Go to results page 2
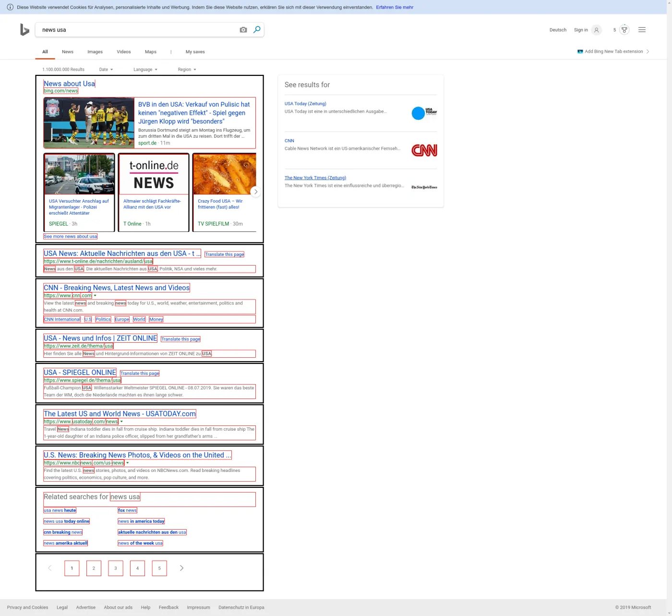The image size is (672, 616). [x=94, y=568]
